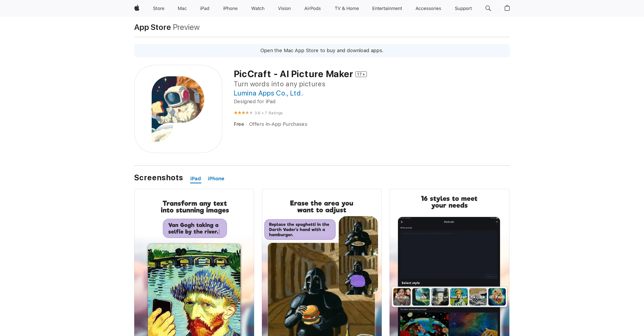644x336 pixels.
Task: Click the Screenshots section heading
Action: [159, 178]
